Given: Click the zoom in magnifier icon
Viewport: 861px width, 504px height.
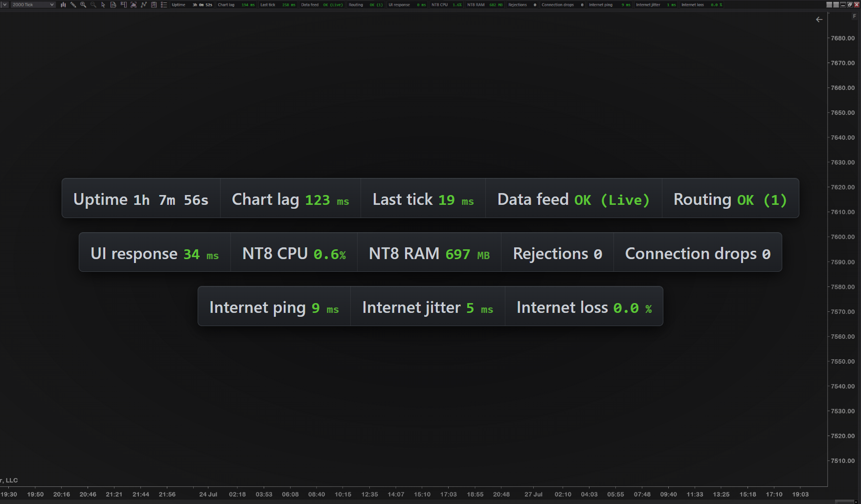Looking at the screenshot, I should point(83,4).
